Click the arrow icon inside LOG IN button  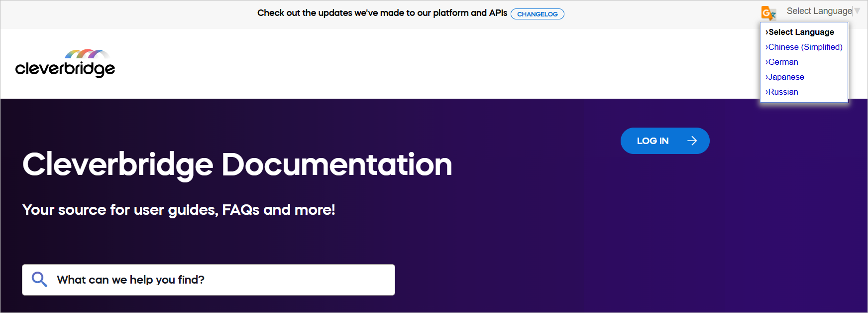coord(692,141)
